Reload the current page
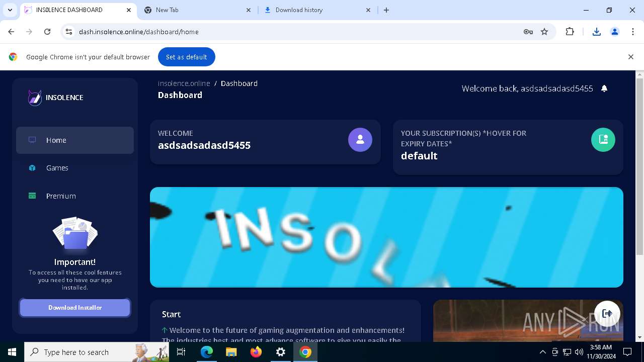This screenshot has width=644, height=362. 47,32
